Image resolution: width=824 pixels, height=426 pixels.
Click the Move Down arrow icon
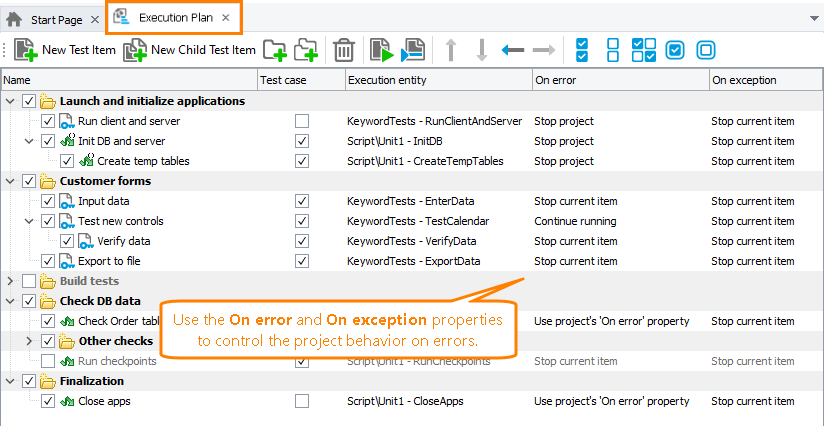click(x=481, y=50)
